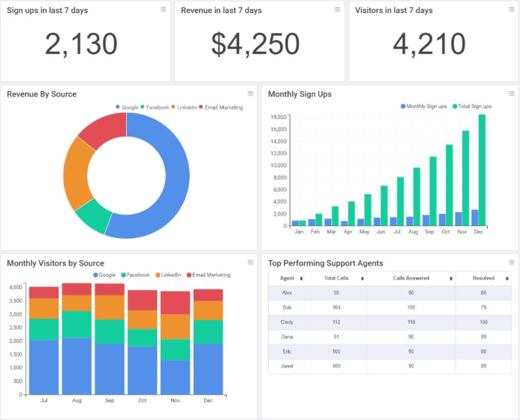Click the orange LinkedIn donut segment
The width and height of the screenshot is (520, 420).
pyautogui.click(x=76, y=174)
